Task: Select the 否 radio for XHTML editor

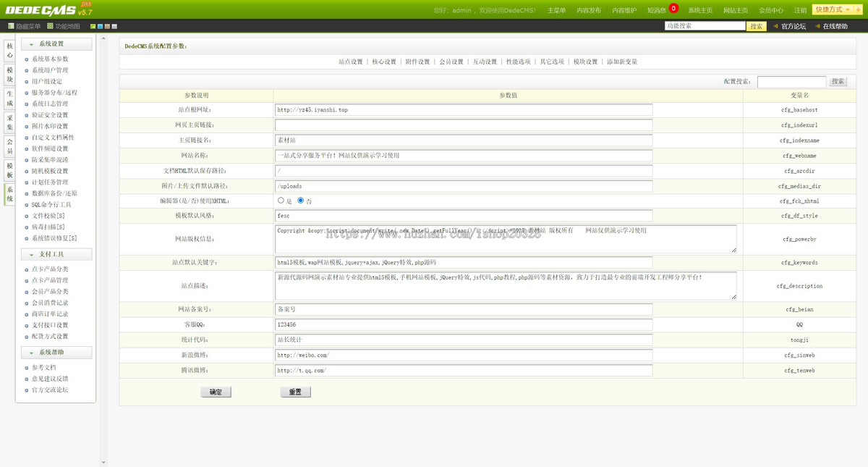Action: [301, 201]
